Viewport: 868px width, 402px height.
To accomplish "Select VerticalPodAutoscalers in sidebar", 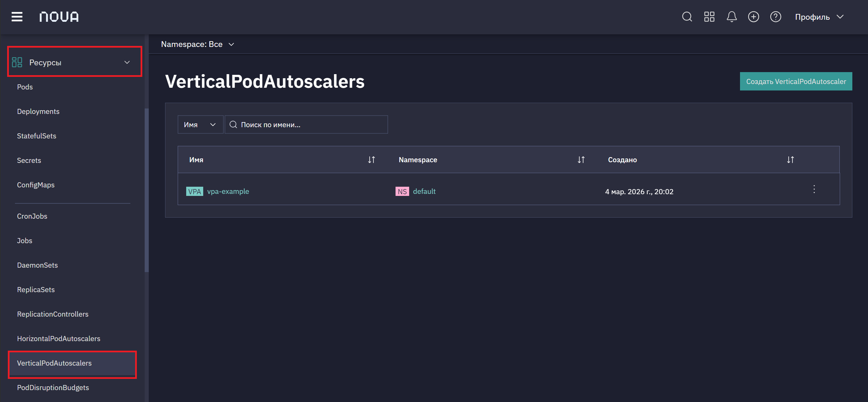I will pos(72,363).
